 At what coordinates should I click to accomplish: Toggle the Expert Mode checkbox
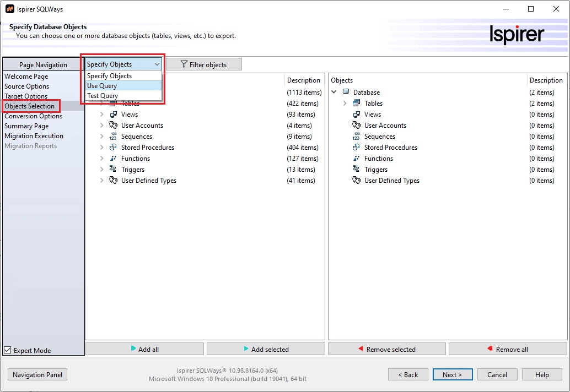(x=8, y=350)
